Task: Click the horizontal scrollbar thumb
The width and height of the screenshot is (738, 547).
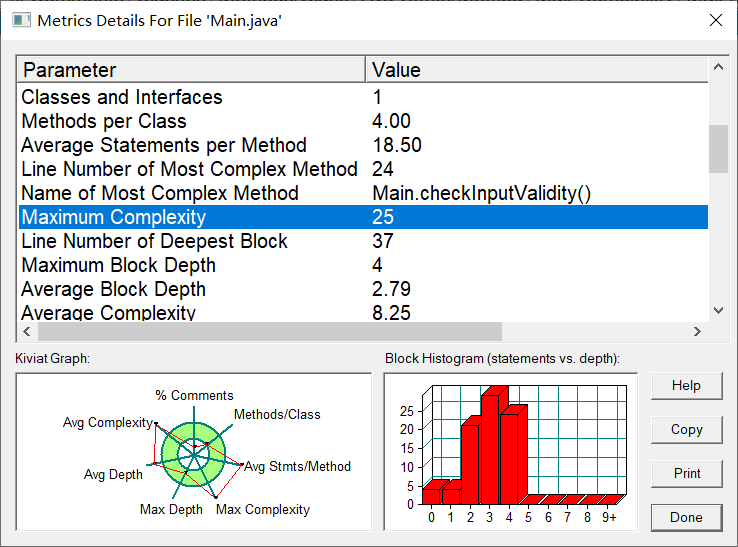Action: (270, 331)
